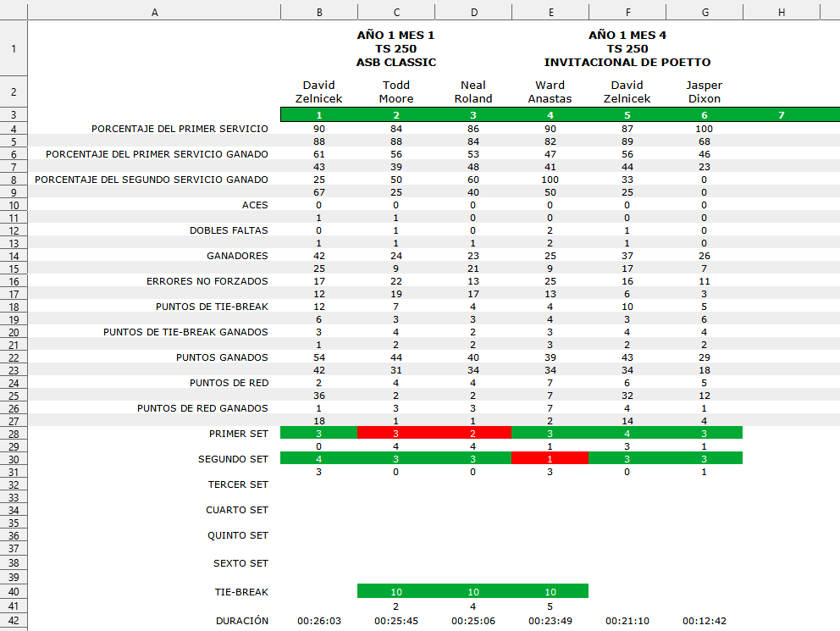The width and height of the screenshot is (840, 631).
Task: Click green PRIMER SET cell showing 4
Action: [627, 433]
